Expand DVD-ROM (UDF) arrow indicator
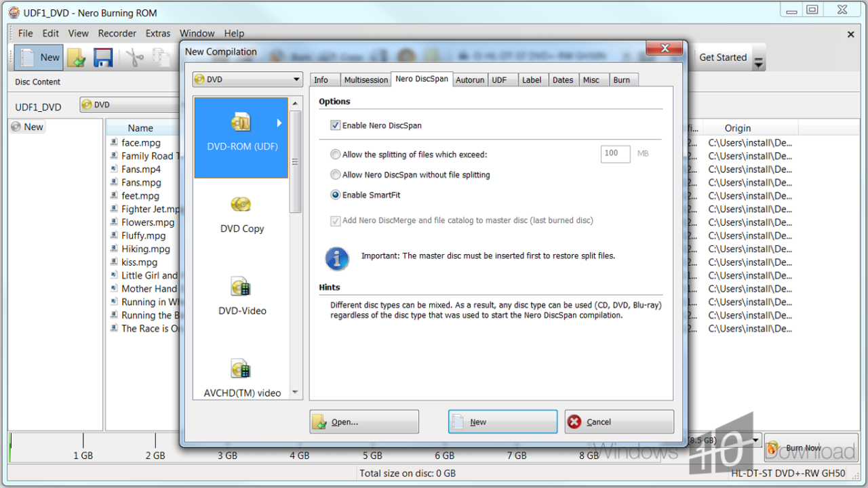The image size is (868, 488). coord(279,123)
